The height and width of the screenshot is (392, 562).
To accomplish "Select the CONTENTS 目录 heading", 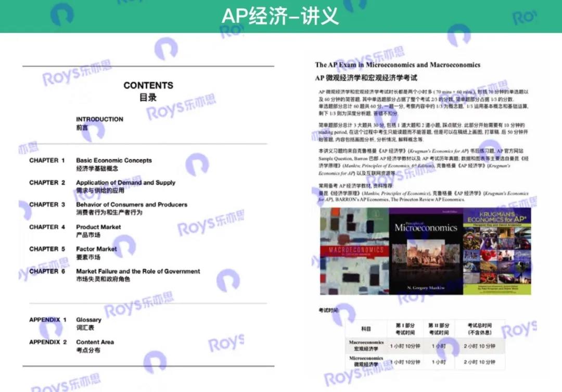I will point(148,91).
